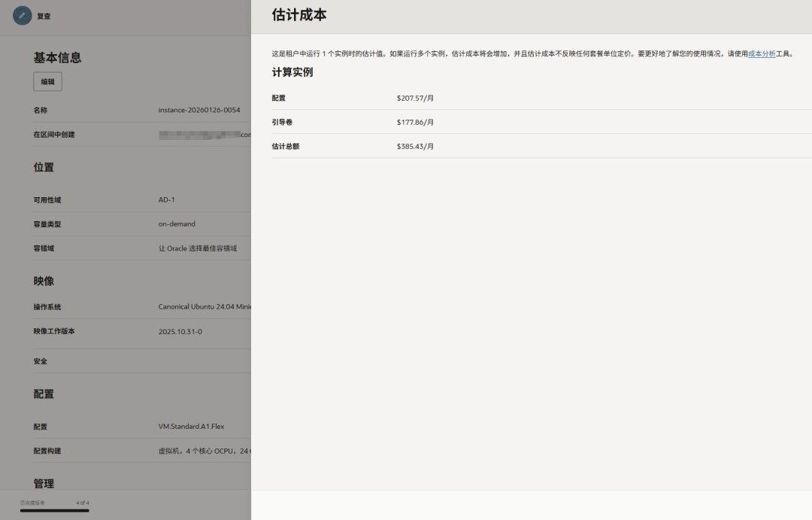This screenshot has width=812, height=520.
Task: Click the 容错域 label
Action: (44, 248)
